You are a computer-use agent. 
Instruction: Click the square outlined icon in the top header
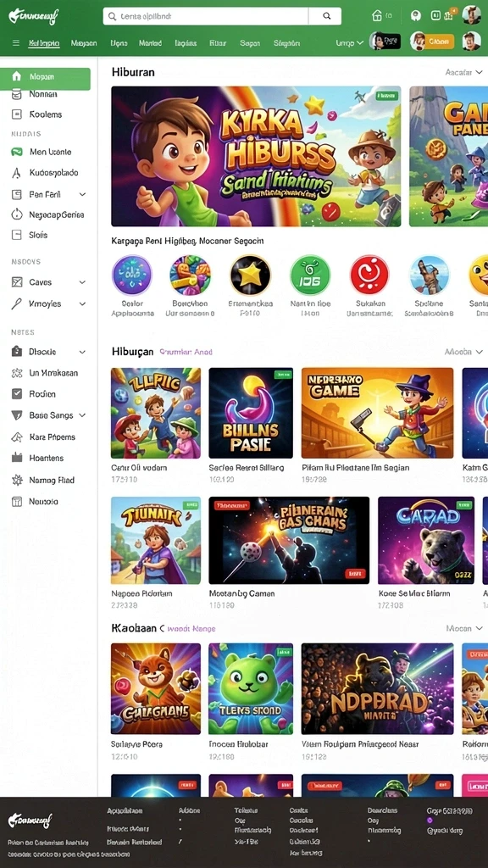point(435,15)
